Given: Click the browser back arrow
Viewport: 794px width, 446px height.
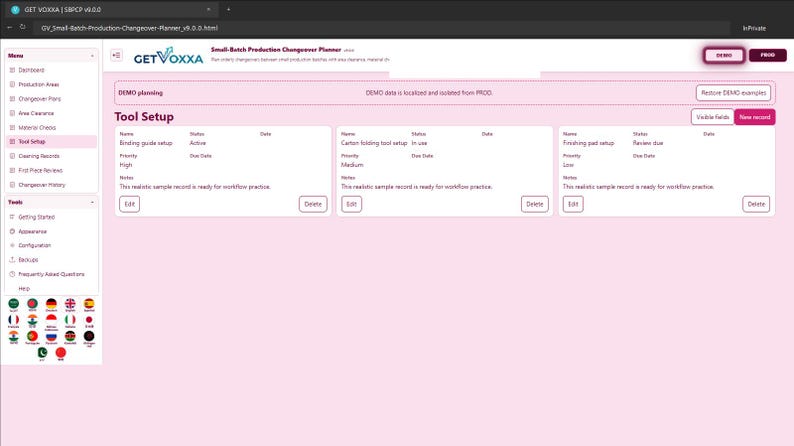Looking at the screenshot, I should coord(10,28).
